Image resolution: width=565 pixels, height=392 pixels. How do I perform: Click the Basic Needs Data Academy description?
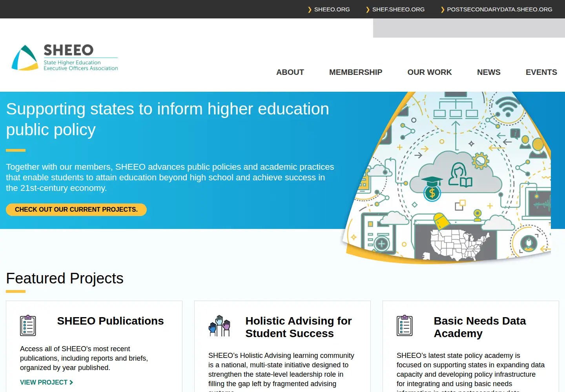click(470, 372)
